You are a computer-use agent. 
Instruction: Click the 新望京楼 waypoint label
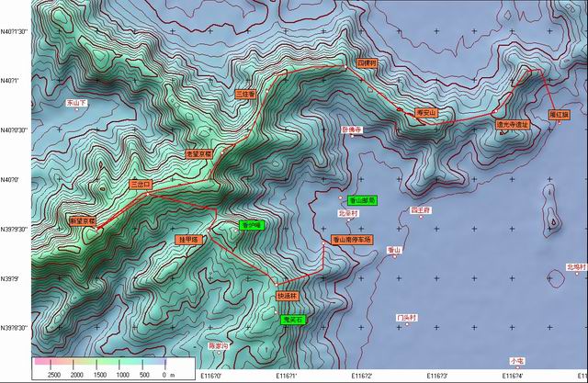[x=82, y=220]
